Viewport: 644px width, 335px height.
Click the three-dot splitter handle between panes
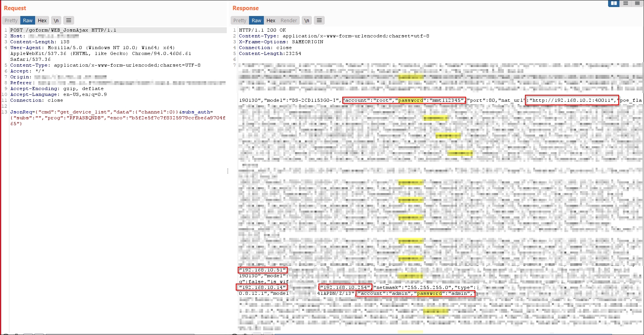(228, 171)
